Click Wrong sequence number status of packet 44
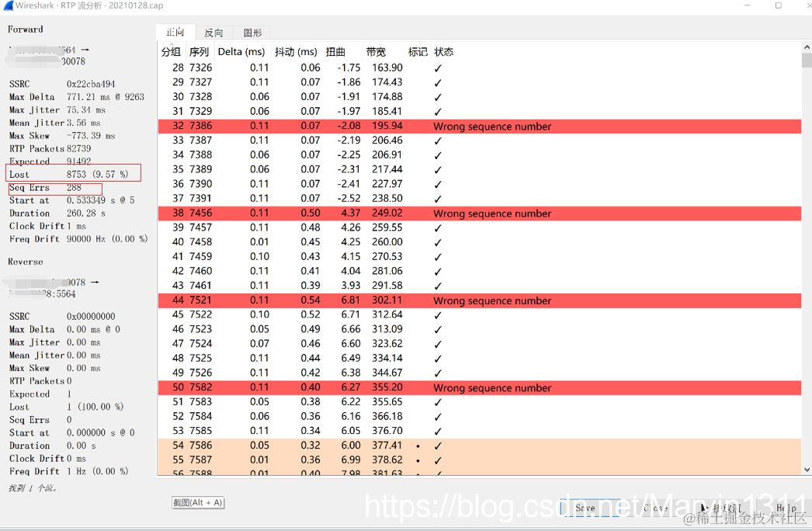This screenshot has height=531, width=812. 492,300
